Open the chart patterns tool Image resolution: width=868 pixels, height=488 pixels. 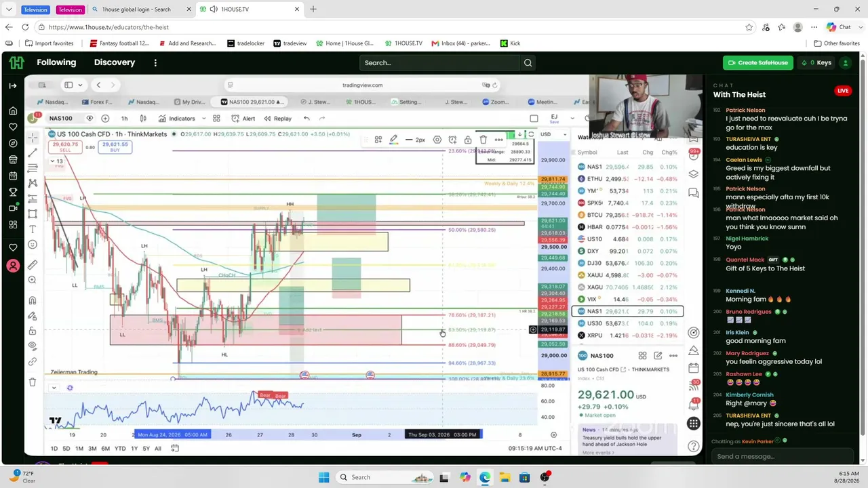point(33,184)
